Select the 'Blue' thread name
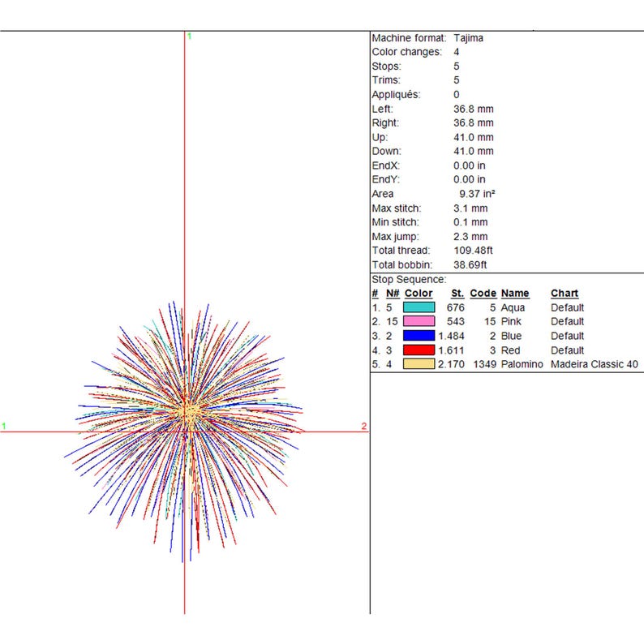Viewport: 644px width, 644px height. click(511, 336)
